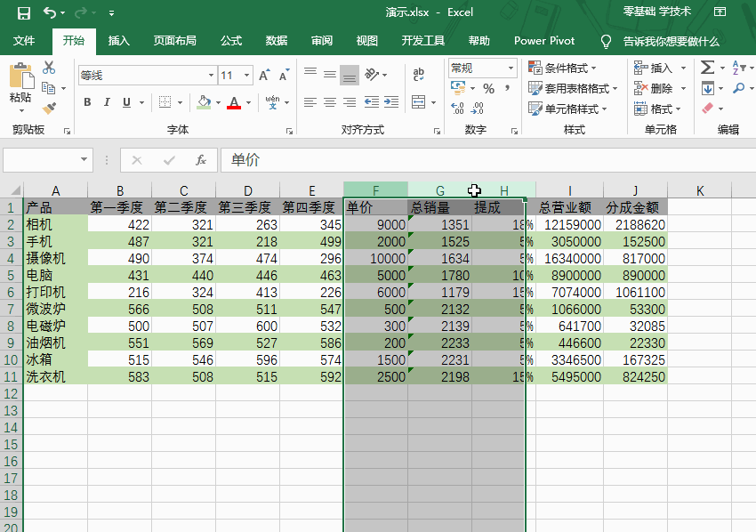Open 条件格式 conditional formatting dropdown

coord(563,68)
